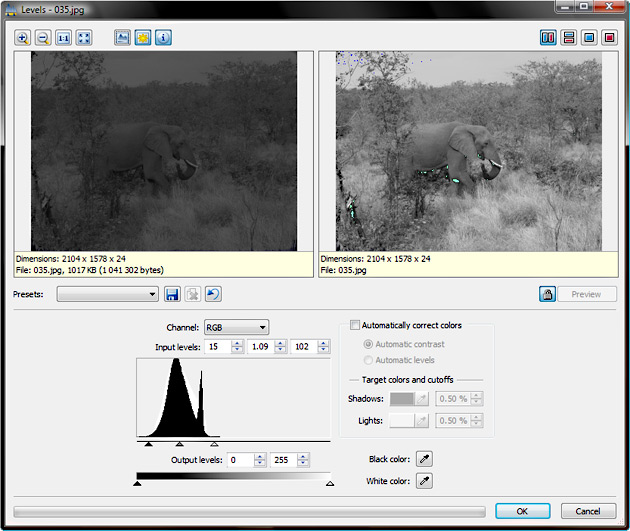Fit the image to the preview window

(84, 38)
